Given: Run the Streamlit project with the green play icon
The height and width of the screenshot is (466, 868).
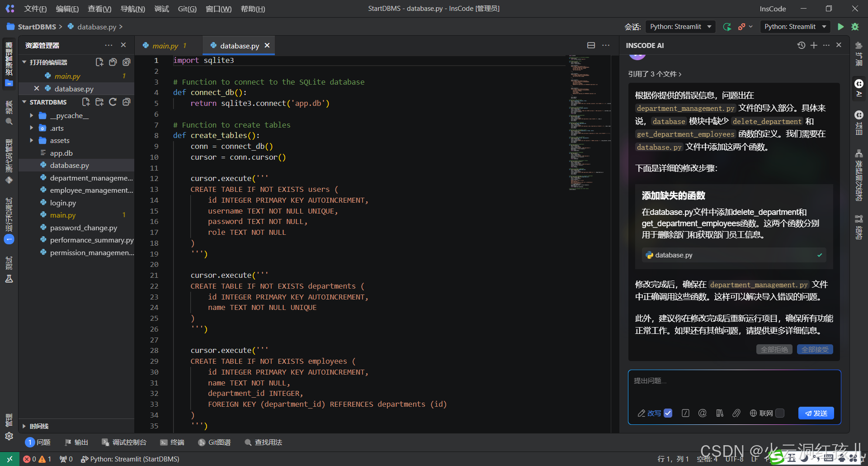Looking at the screenshot, I should pyautogui.click(x=841, y=27).
